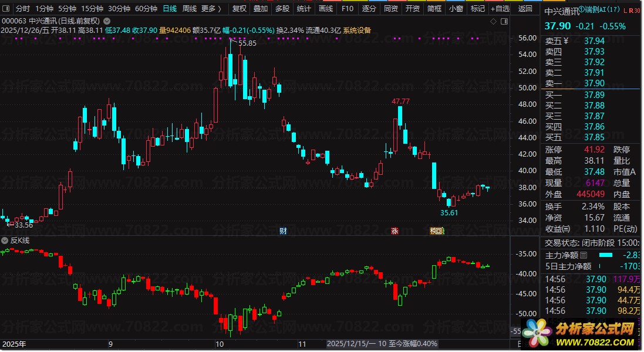The width and height of the screenshot is (644, 352).
Task: Click the 主力净额 detail icon
Action: point(584,255)
